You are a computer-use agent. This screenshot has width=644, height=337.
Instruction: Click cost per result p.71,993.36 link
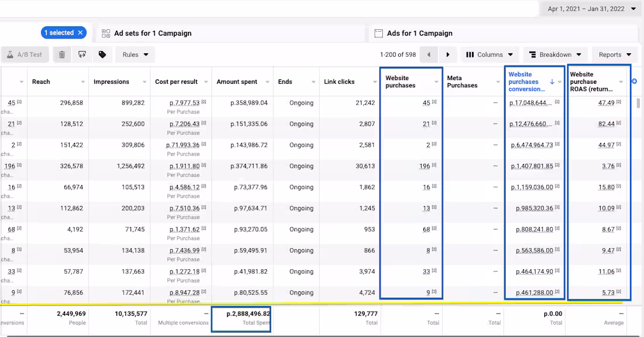[x=183, y=145]
